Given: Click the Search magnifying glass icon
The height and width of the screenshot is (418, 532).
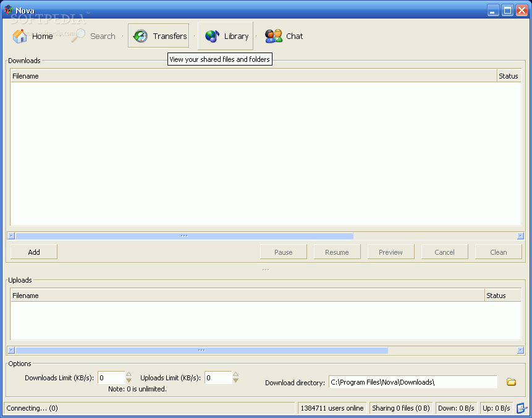Looking at the screenshot, I should click(x=78, y=36).
